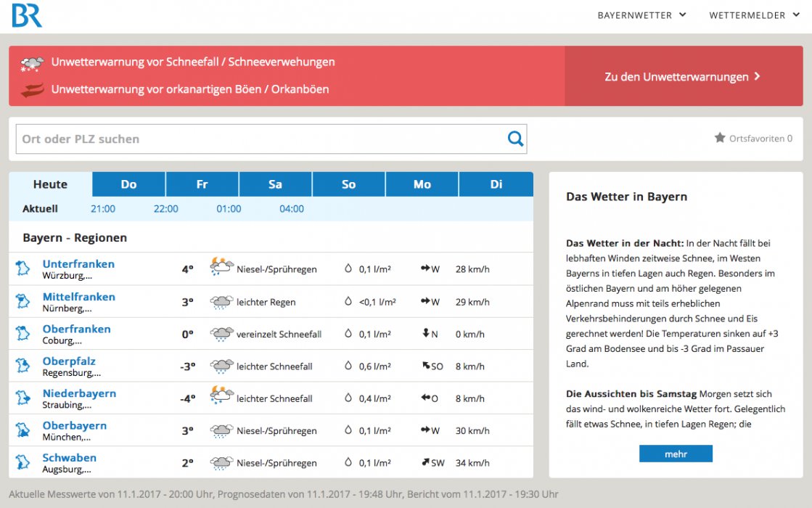Click the snowfall warning cloud icon

coord(32,63)
